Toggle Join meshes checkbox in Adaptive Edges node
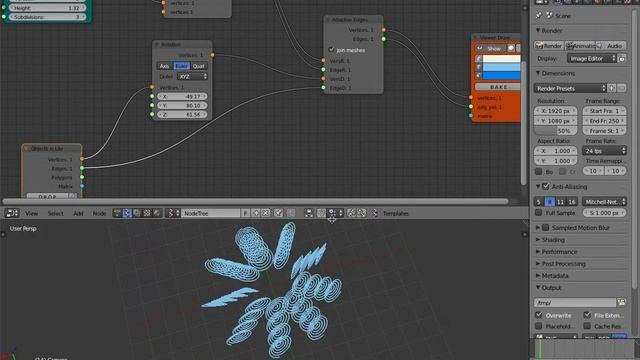This screenshot has height=360, width=640. [331, 50]
